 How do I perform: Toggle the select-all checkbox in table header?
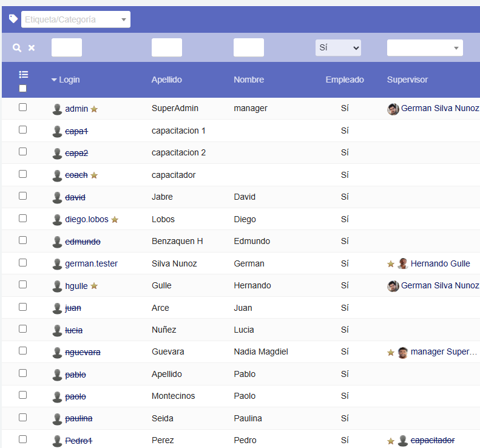coord(23,88)
